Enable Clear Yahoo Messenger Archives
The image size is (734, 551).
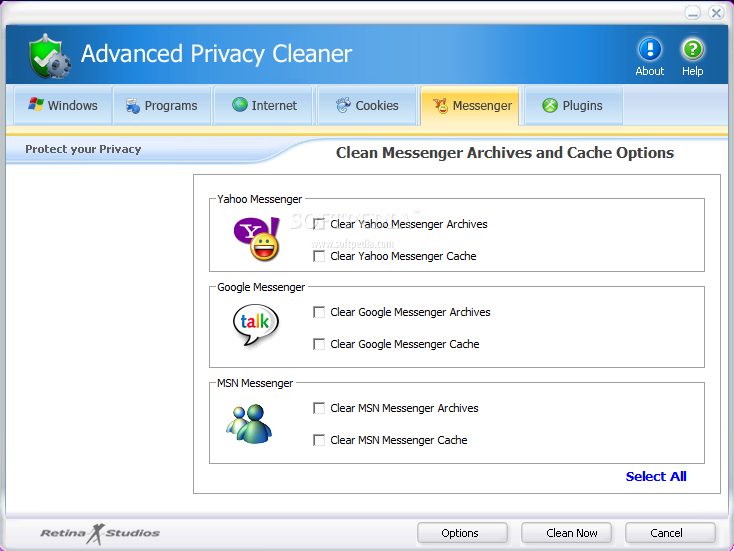pyautogui.click(x=319, y=224)
